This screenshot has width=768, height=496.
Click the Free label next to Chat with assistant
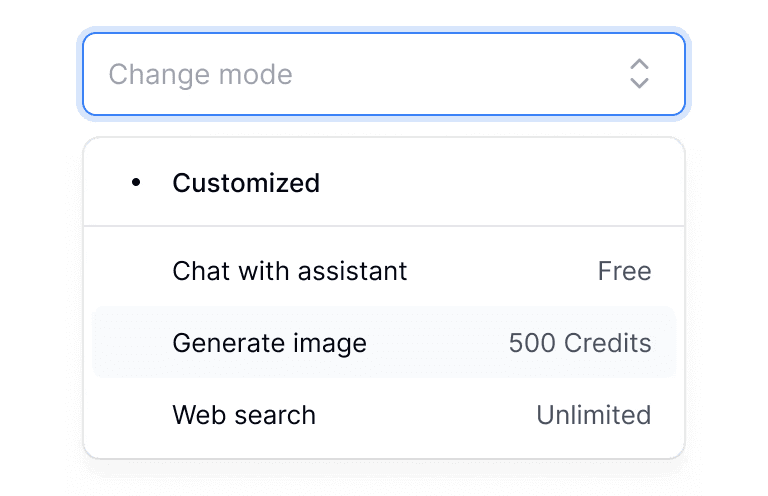tap(624, 271)
